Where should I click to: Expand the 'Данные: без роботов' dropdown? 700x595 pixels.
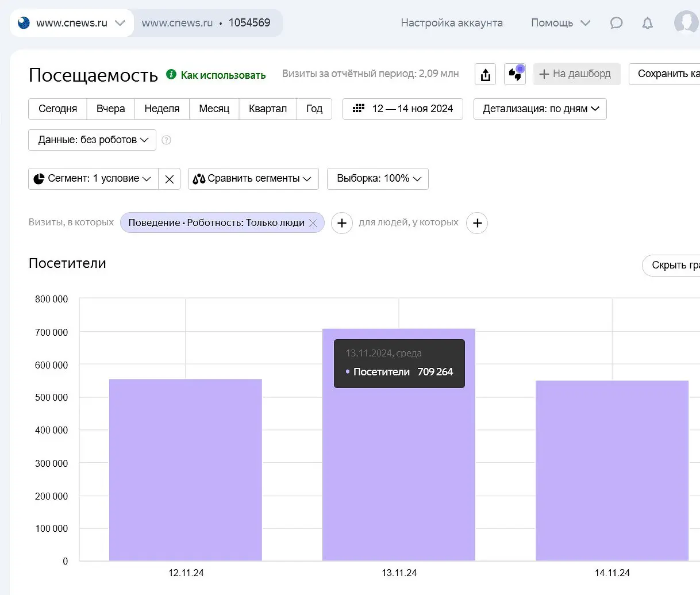[x=93, y=140]
